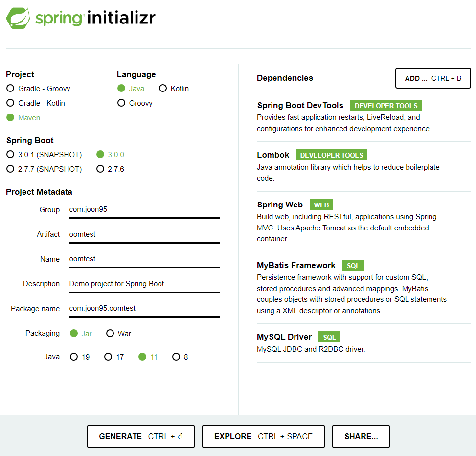Edit the Artifact field

point(144,235)
